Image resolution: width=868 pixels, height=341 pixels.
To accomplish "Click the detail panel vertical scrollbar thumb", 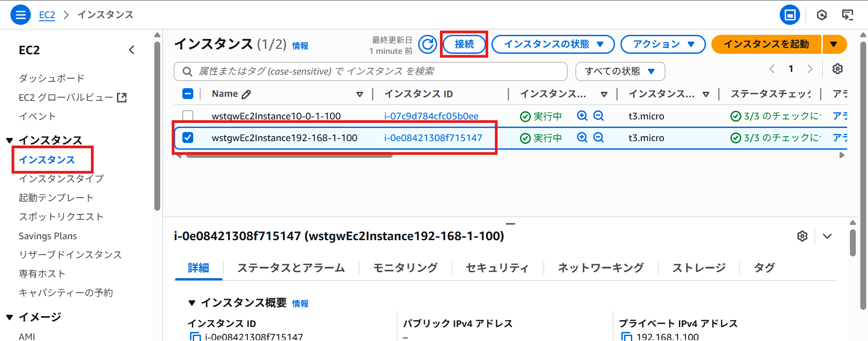I will [853, 243].
